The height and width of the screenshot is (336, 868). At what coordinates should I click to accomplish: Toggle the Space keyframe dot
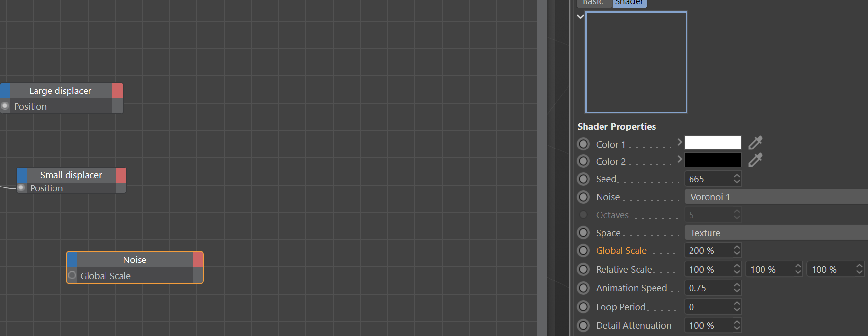point(584,233)
